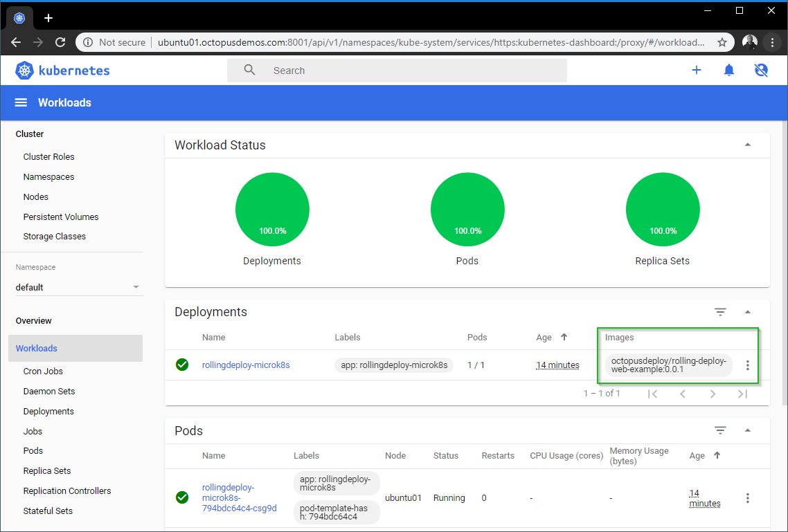Open the Namespace default dropdown
Image resolution: width=788 pixels, height=532 pixels.
tap(78, 287)
